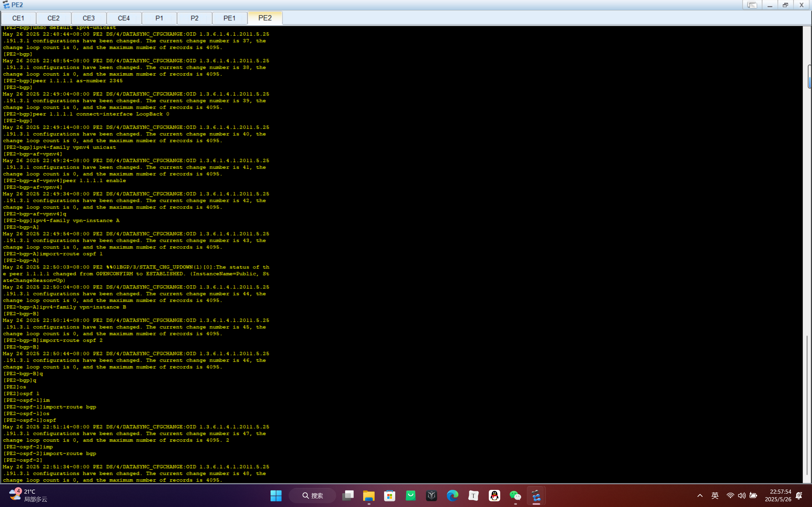This screenshot has width=812, height=507.
Task: Switch to CE4 terminal tab
Action: point(124,18)
